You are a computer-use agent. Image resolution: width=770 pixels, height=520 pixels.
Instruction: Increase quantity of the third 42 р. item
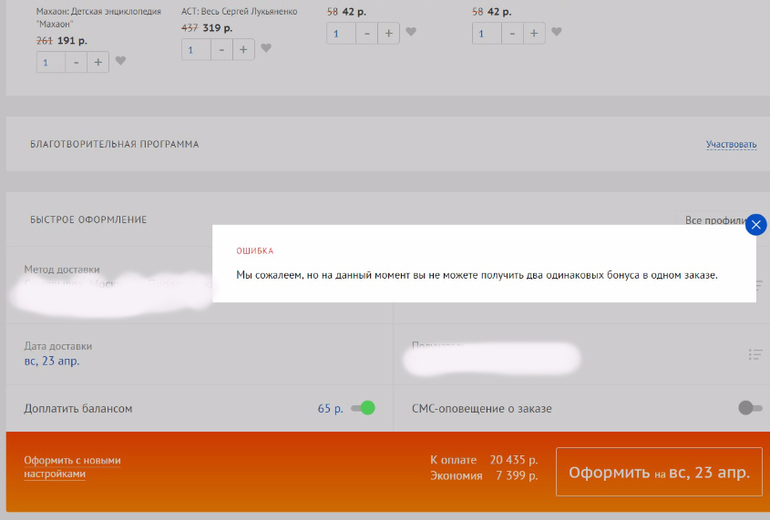point(388,33)
